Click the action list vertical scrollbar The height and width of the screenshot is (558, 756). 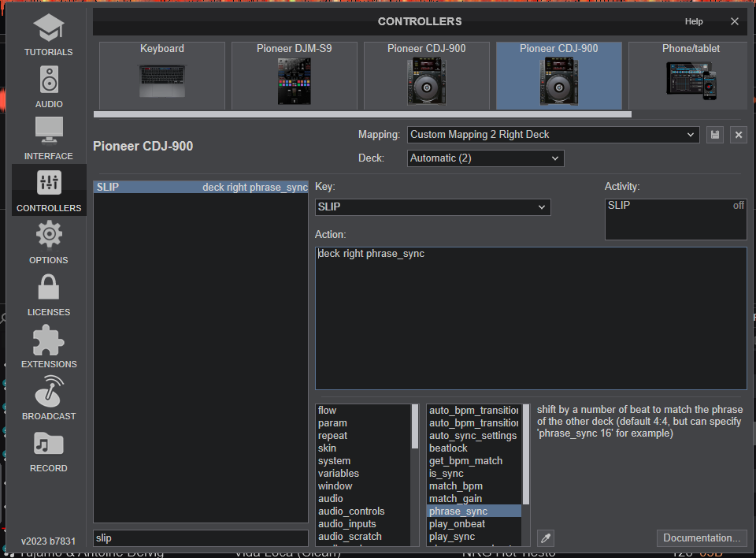[x=526, y=455]
